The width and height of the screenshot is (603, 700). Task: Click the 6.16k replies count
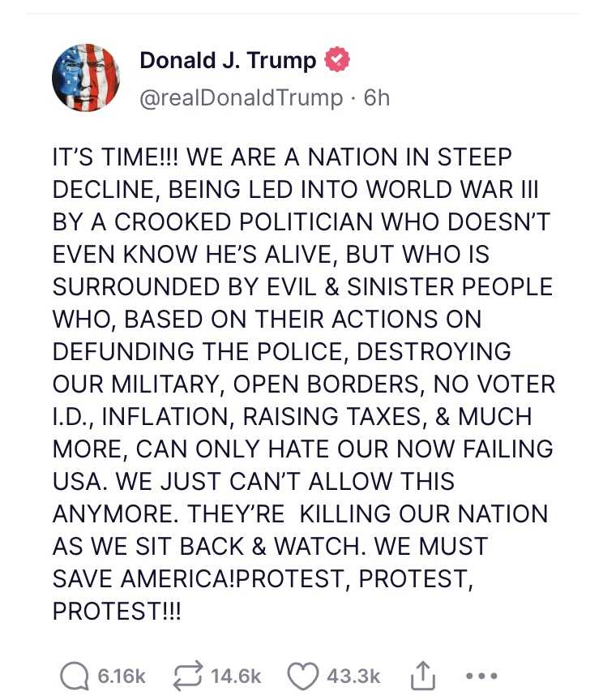click(x=122, y=676)
